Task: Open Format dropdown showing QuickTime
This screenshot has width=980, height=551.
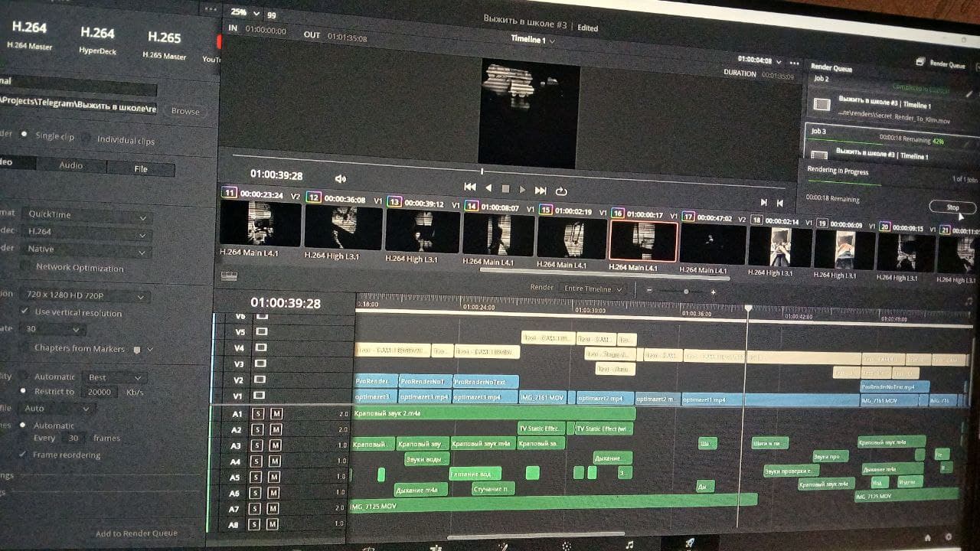Action: pos(86,216)
